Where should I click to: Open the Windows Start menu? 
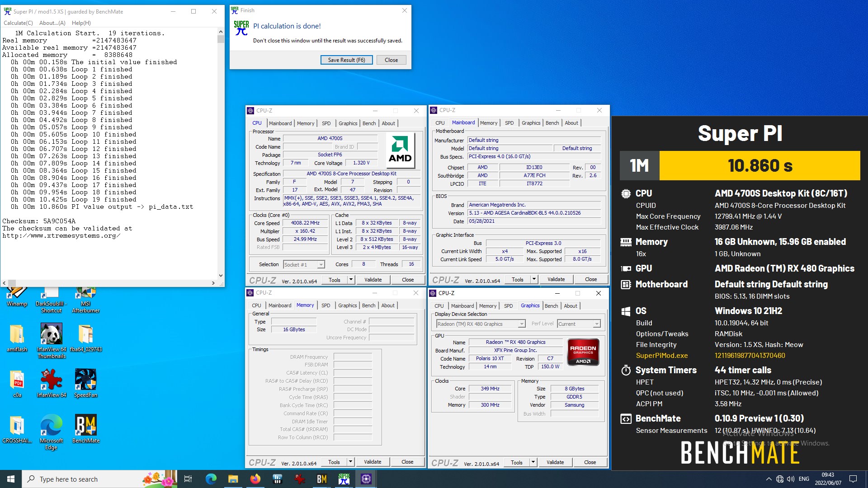pos(11,479)
